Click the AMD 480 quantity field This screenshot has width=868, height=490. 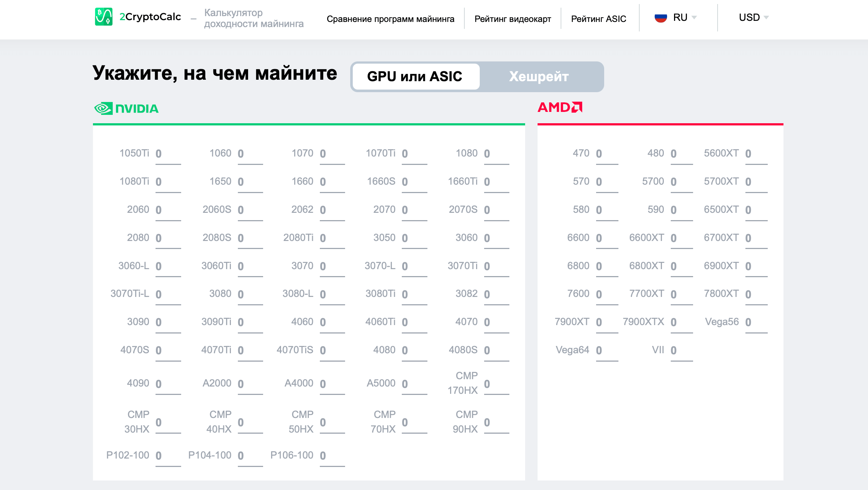[x=682, y=154]
